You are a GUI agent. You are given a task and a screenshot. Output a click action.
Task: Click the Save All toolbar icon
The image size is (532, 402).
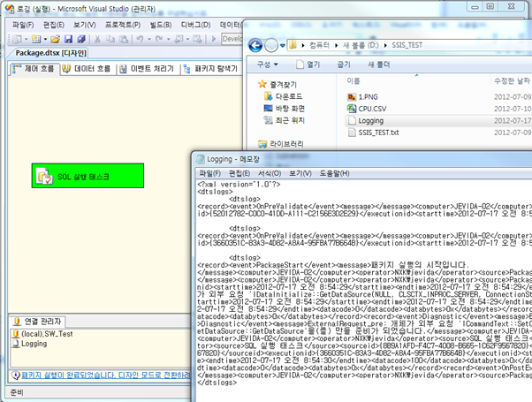(x=81, y=39)
